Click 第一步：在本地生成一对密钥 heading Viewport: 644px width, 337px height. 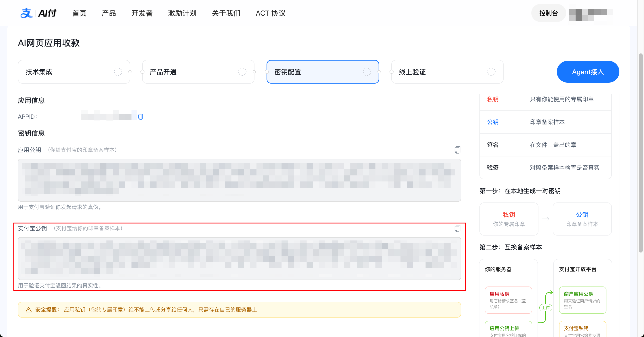[520, 191]
